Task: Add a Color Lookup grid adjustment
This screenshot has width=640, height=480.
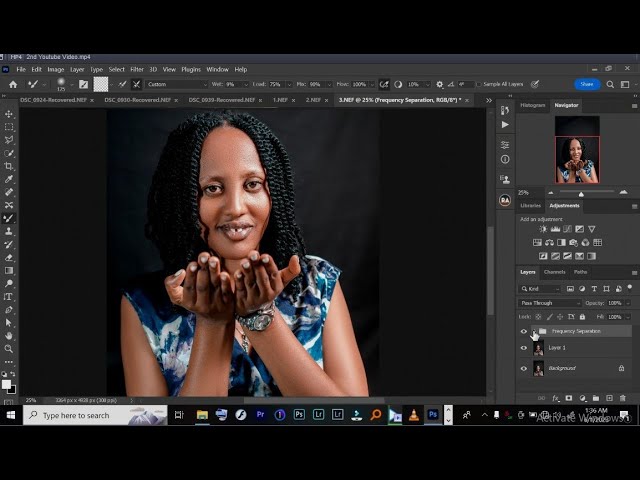Action: tap(598, 243)
